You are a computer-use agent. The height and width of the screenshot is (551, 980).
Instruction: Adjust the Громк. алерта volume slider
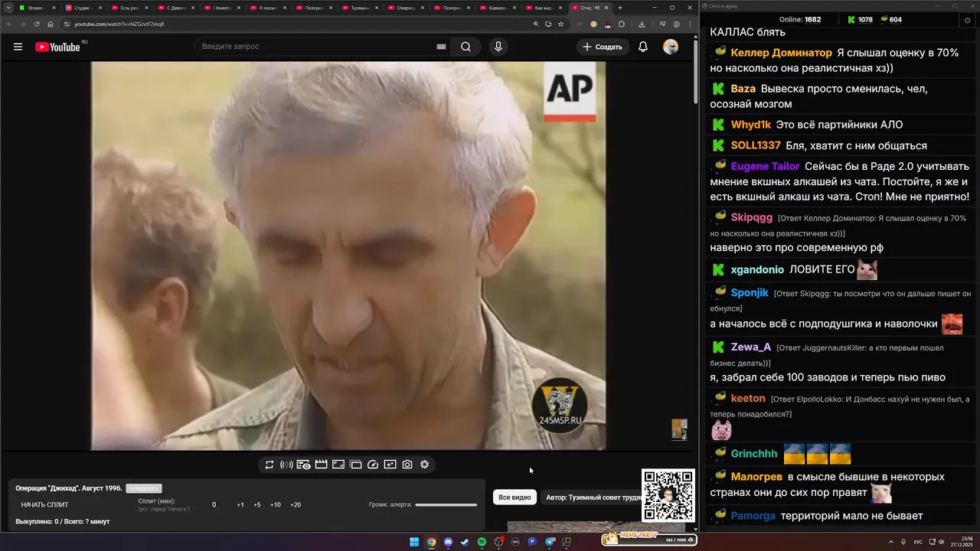tap(446, 505)
